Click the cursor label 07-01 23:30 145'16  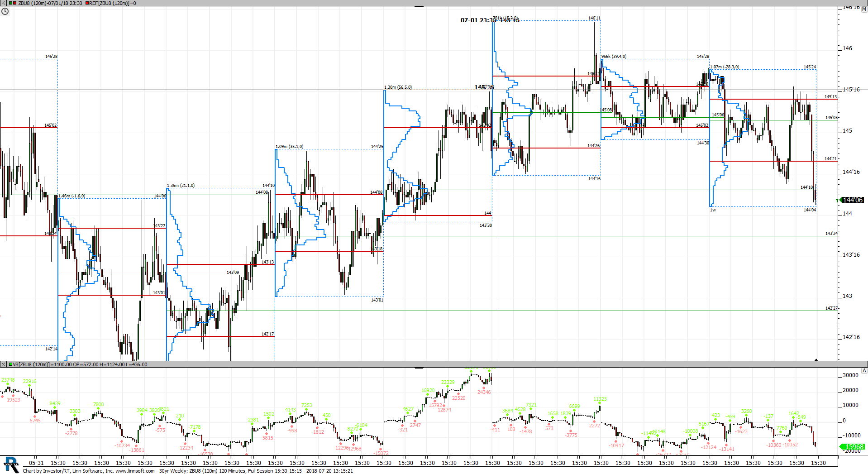point(490,20)
